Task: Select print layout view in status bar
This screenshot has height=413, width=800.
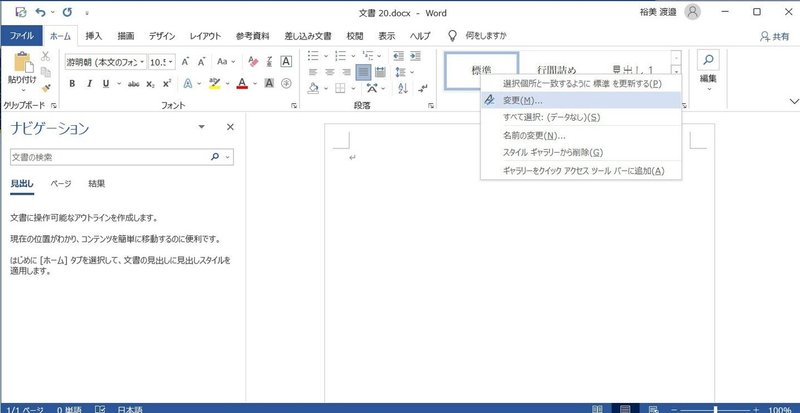Action: coord(625,409)
